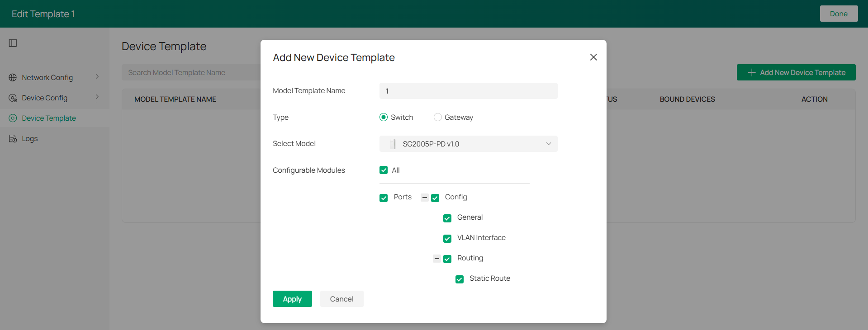Uncheck the VLAN Interface checkbox
868x330 pixels.
(x=447, y=239)
